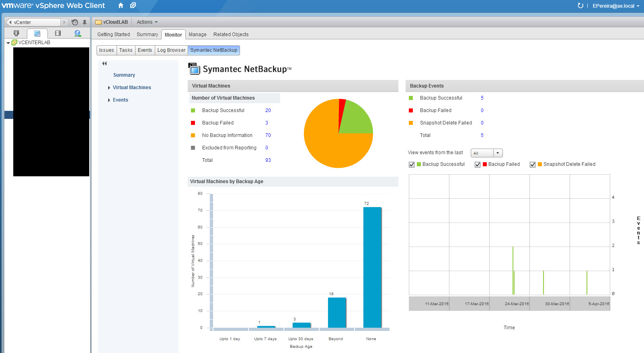Open the Log Browser tab
The image size is (644, 353).
171,50
